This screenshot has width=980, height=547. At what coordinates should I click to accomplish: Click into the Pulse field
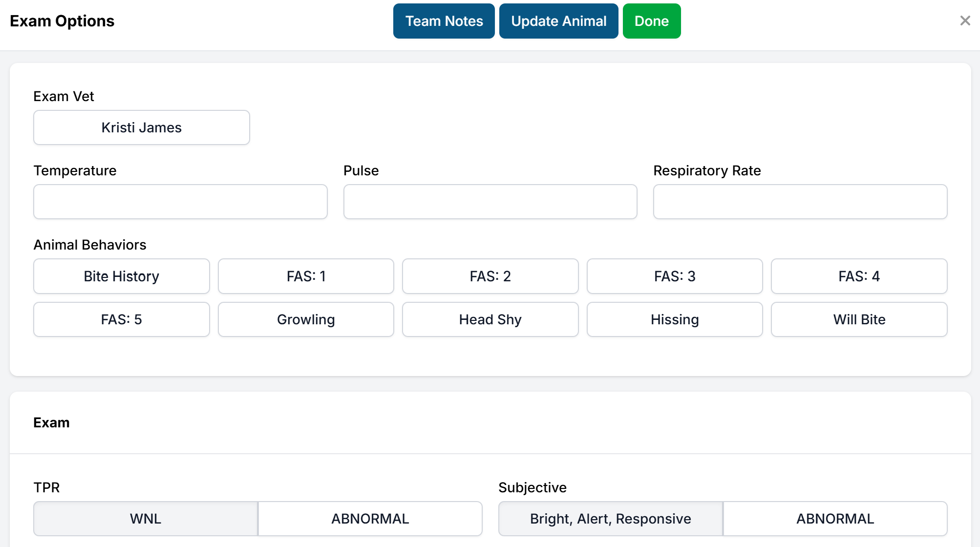490,202
